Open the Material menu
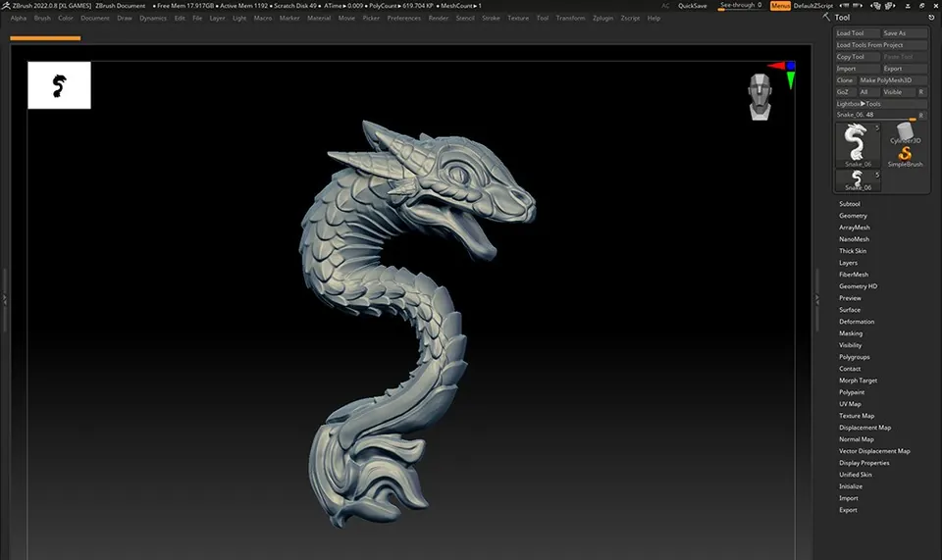942x560 pixels. tap(319, 18)
